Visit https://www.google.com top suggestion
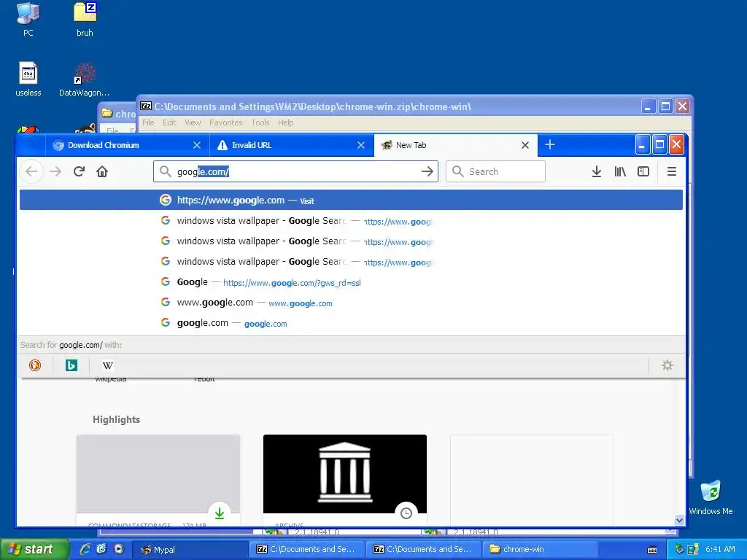Screen dimensions: 747x560 351,200
